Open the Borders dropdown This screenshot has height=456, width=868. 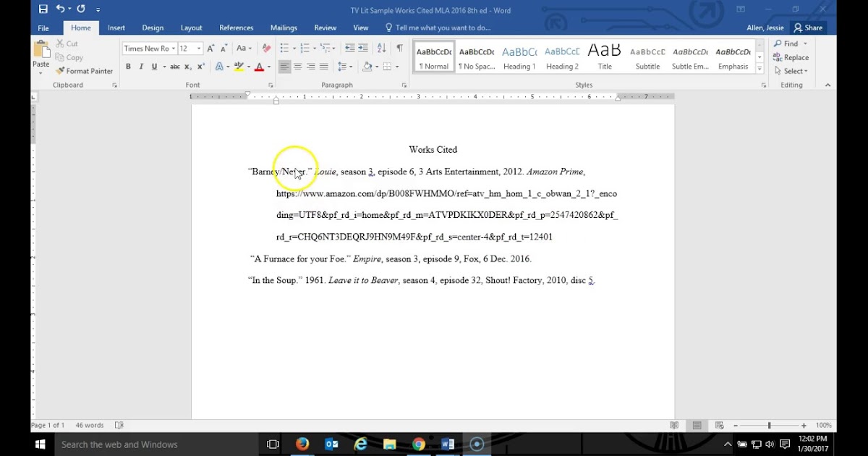coord(391,67)
